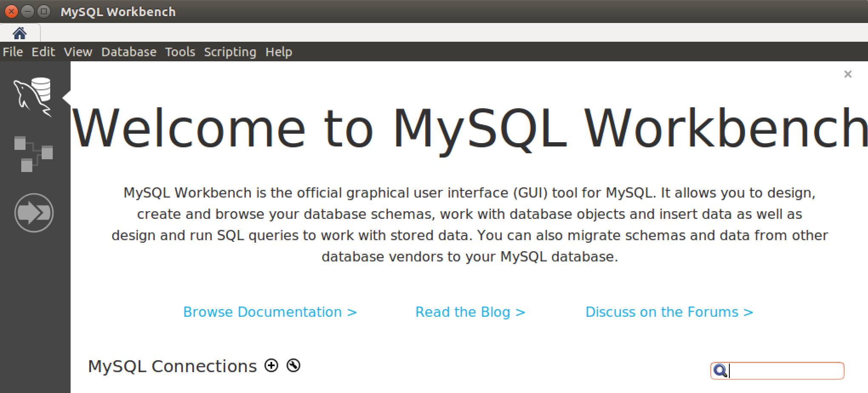Open the Database menu

pos(128,52)
